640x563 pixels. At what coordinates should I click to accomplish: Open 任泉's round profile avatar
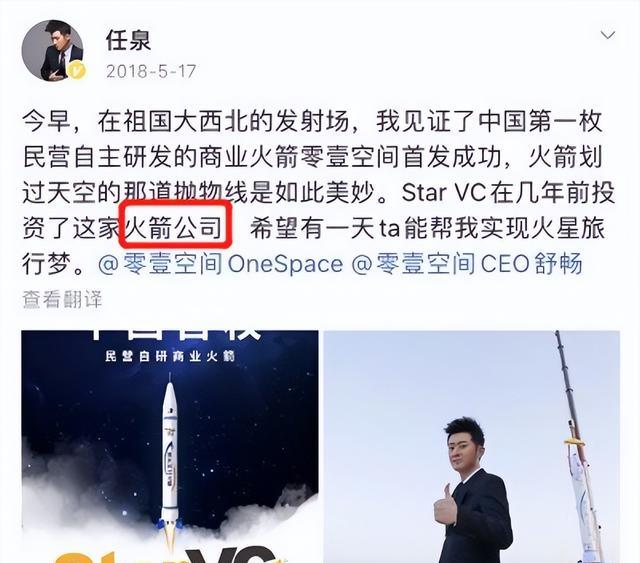52,51
